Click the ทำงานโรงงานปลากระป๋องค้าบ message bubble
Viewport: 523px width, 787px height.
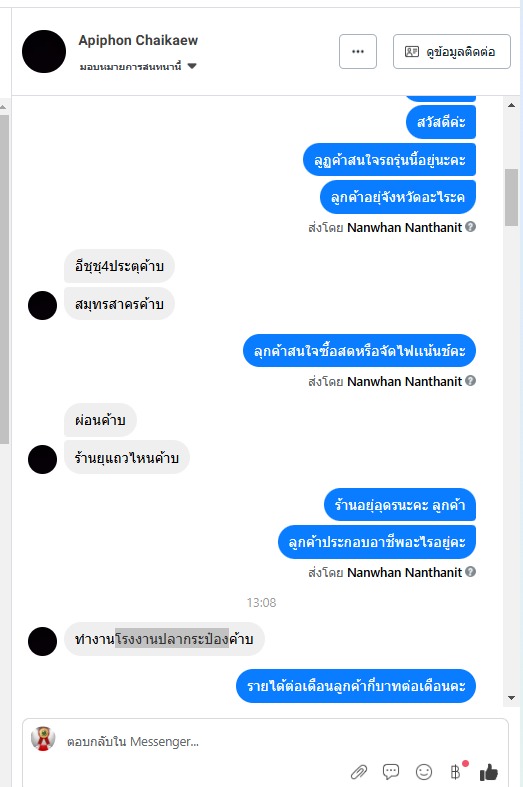click(164, 639)
